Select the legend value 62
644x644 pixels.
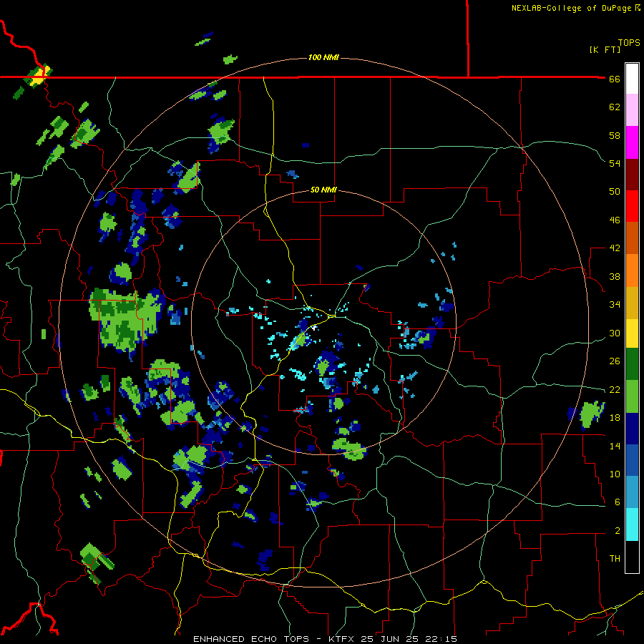pos(615,107)
